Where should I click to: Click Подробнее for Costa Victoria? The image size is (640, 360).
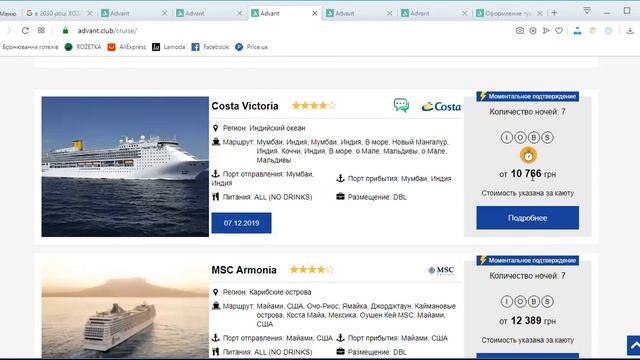(x=527, y=218)
